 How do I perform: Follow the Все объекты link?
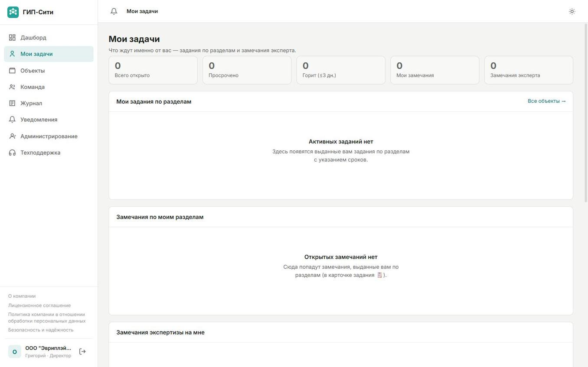546,101
